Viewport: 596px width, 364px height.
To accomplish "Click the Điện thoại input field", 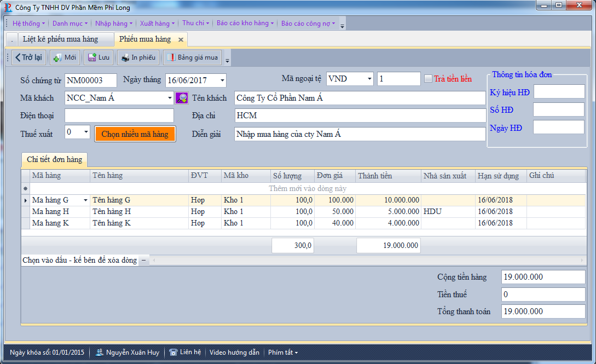I will pyautogui.click(x=119, y=115).
